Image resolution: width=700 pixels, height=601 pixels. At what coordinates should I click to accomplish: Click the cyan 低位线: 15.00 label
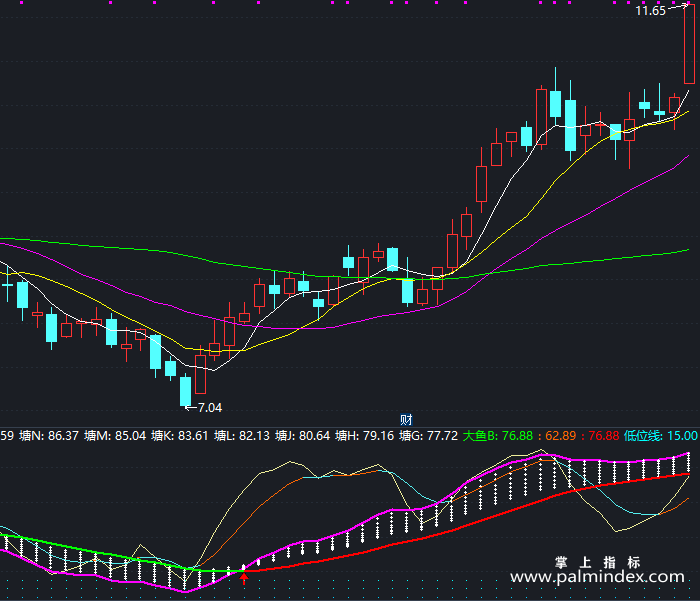[x=661, y=436]
